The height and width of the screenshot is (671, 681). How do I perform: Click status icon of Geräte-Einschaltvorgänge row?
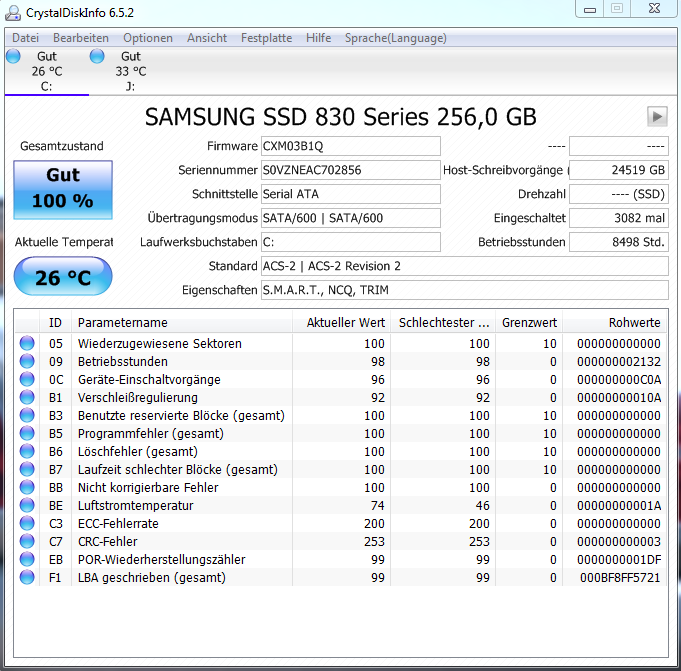tap(27, 379)
